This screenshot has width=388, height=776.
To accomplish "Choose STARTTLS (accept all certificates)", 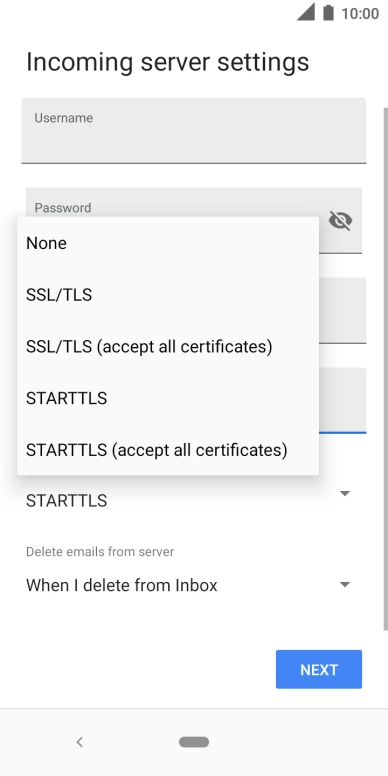I will pos(168,450).
